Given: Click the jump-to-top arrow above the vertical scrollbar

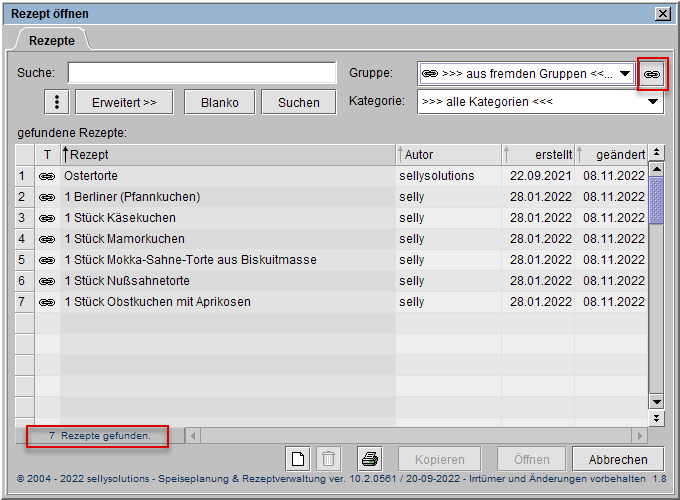Looking at the screenshot, I should tap(656, 153).
